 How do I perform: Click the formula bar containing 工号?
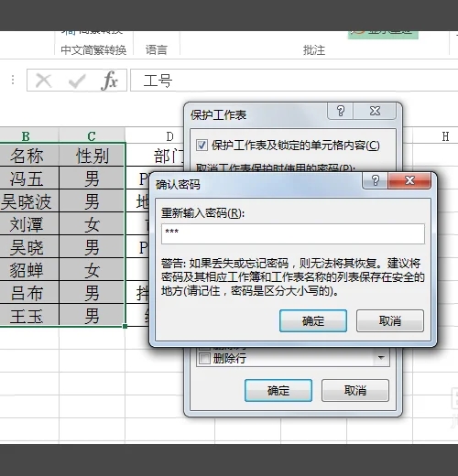tap(294, 81)
